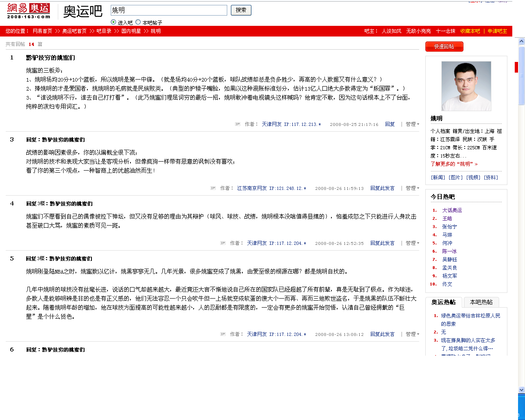Open Yao Ming's profile photo

[466, 86]
